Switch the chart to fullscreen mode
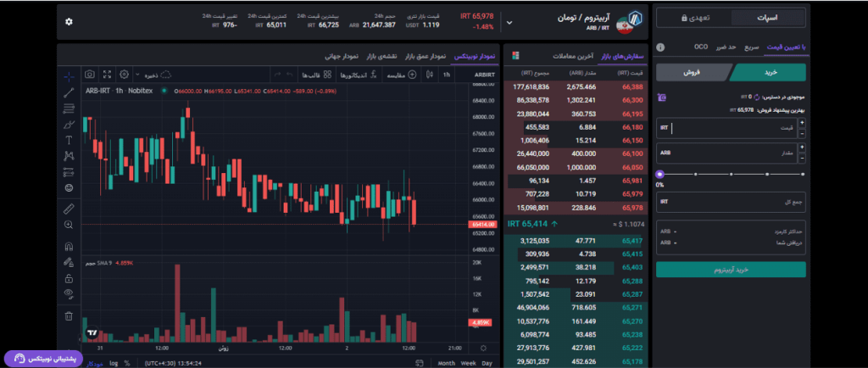This screenshot has width=868, height=368. tap(108, 74)
